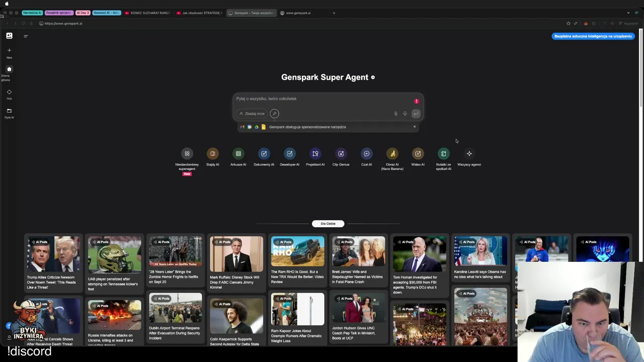Switch to the Poradnik sprzedaży tab group
Image resolution: width=644 pixels, height=362 pixels.
pyautogui.click(x=58, y=13)
